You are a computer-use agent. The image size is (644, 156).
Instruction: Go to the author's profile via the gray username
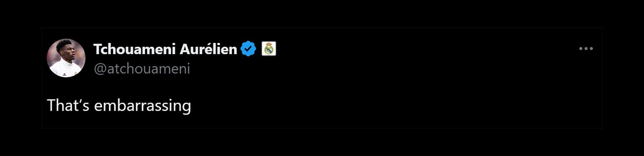tap(142, 69)
